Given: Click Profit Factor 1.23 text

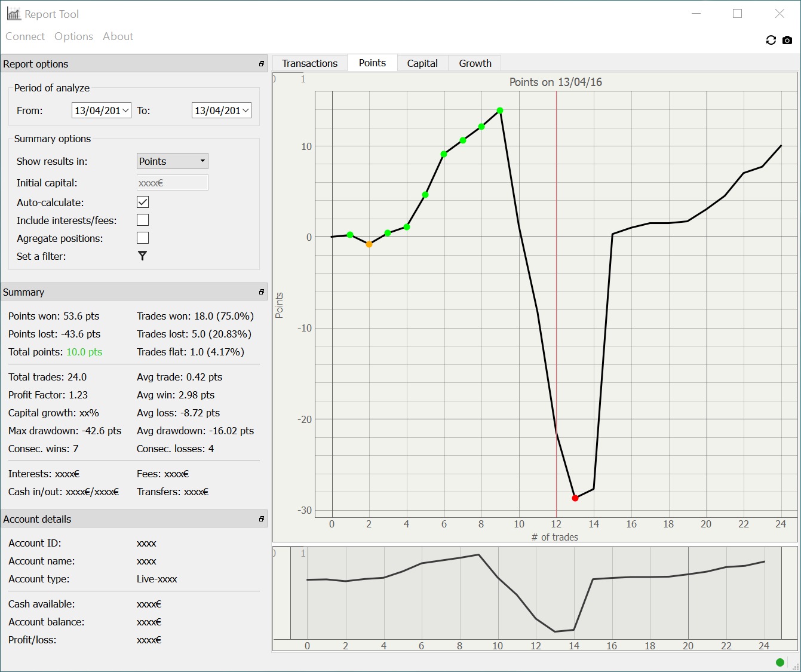Looking at the screenshot, I should [48, 395].
